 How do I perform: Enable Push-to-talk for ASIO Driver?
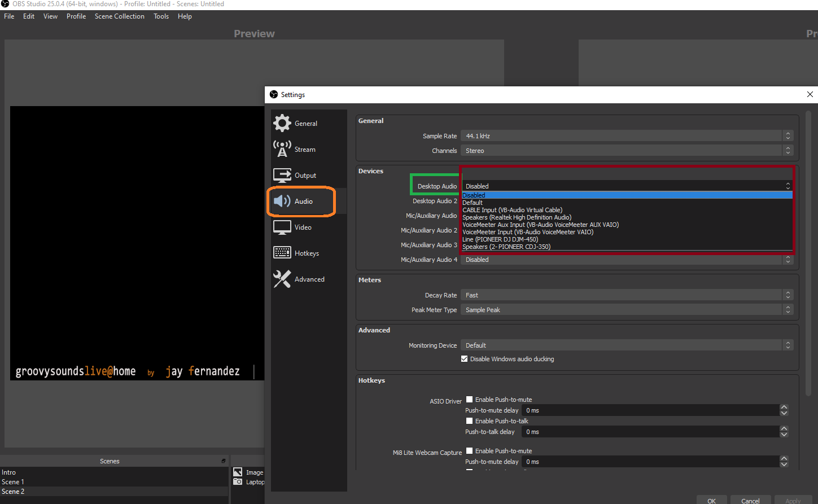click(469, 421)
